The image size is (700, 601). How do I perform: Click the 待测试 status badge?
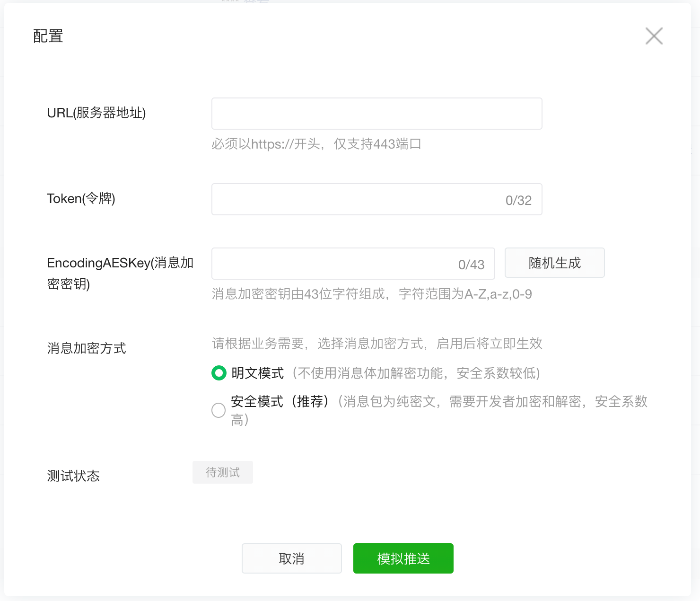223,472
